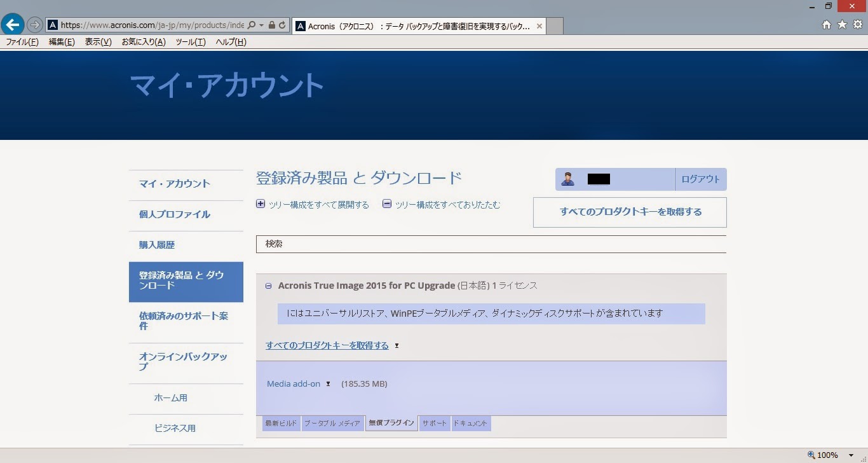Viewport: 868px width, 463px height.
Task: Click the user avatar icon
Action: point(567,179)
